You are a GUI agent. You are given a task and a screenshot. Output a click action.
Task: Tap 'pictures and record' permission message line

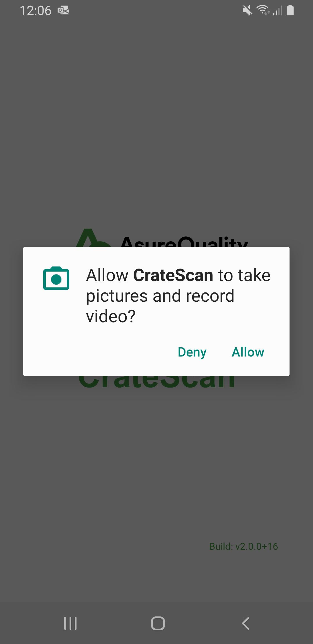(x=160, y=296)
